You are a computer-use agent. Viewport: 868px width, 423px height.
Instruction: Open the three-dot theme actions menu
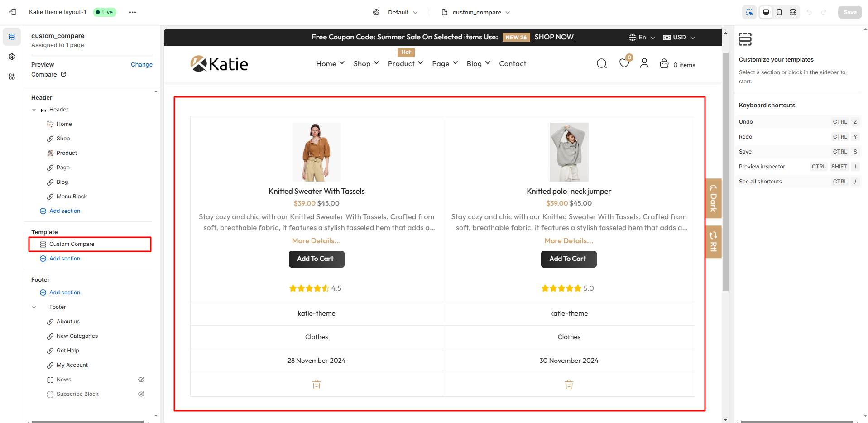[132, 12]
